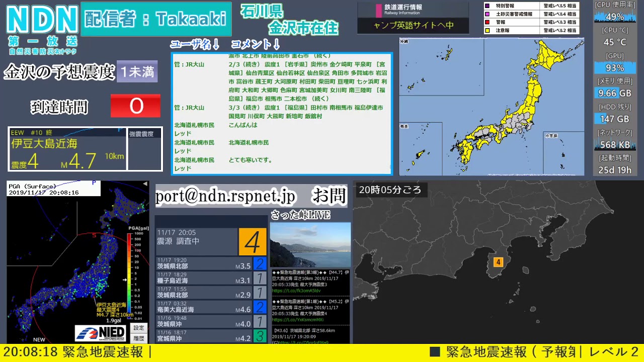Click the 1未満 predicted intensity box
Image resolution: width=644 pixels, height=362 pixels.
tap(137, 71)
